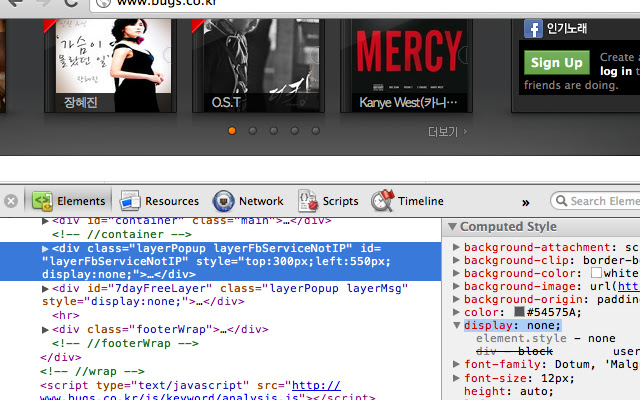
Task: Switch to the Network panel
Action: point(248,201)
